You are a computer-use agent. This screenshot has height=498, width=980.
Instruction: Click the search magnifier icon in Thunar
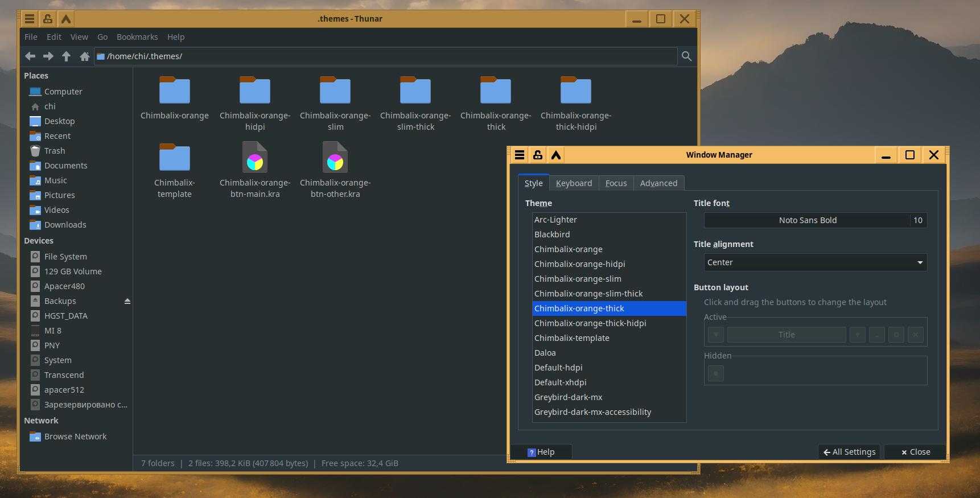(x=687, y=56)
